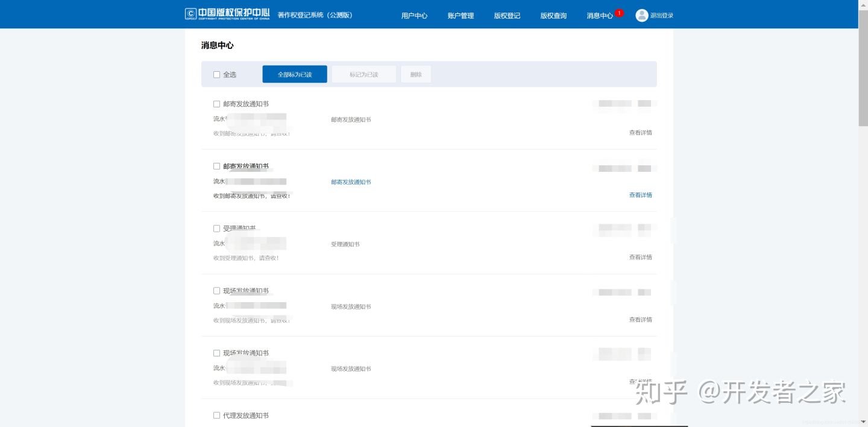Go to 版权登记 in the top navigation
The height and width of the screenshot is (427, 868).
coord(507,16)
